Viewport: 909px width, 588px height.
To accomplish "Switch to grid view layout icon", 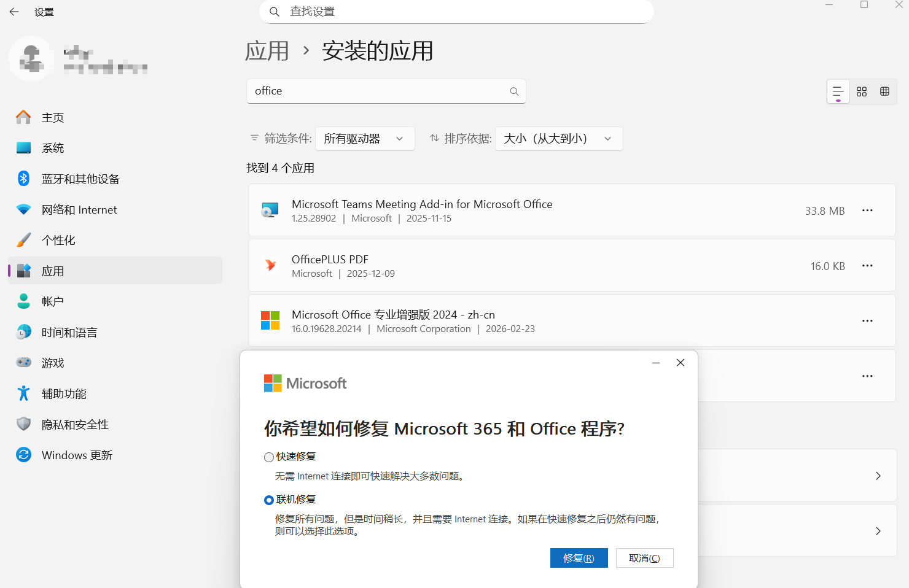I will pyautogui.click(x=862, y=91).
